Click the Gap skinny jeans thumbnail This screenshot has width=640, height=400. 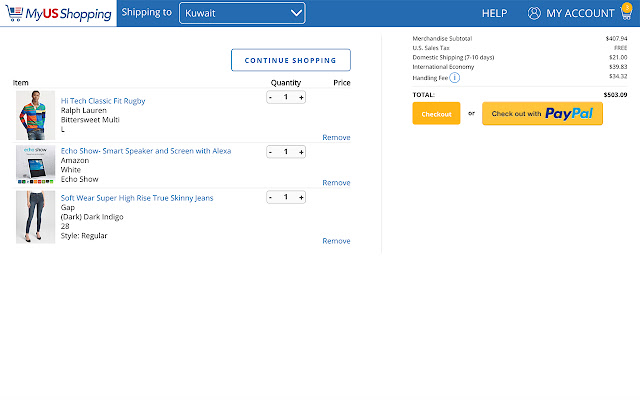36,217
